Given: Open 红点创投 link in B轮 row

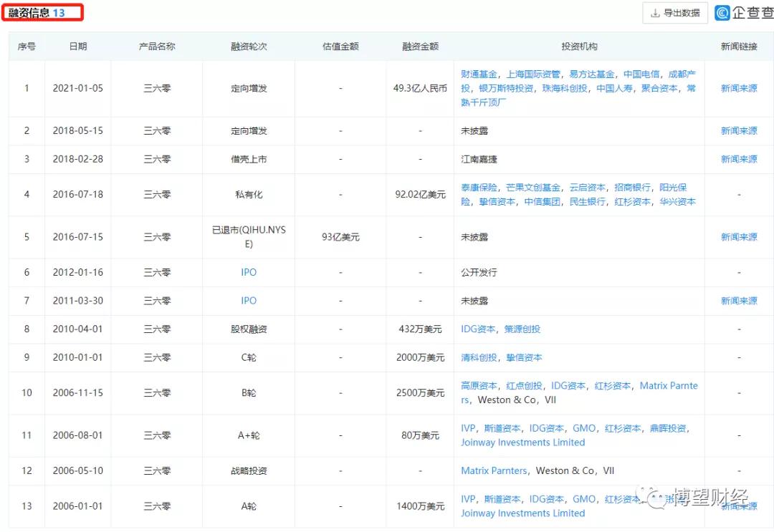Looking at the screenshot, I should click(x=524, y=385).
